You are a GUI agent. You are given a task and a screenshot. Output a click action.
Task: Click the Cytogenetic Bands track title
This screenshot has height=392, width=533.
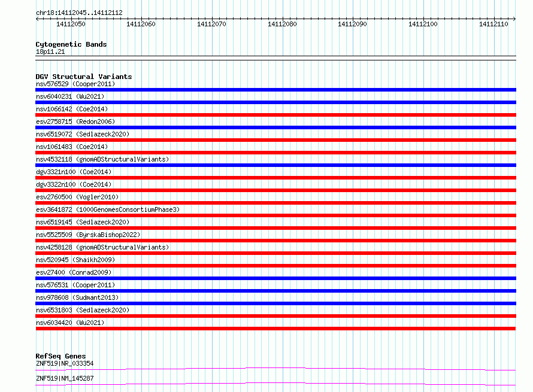pyautogui.click(x=71, y=44)
